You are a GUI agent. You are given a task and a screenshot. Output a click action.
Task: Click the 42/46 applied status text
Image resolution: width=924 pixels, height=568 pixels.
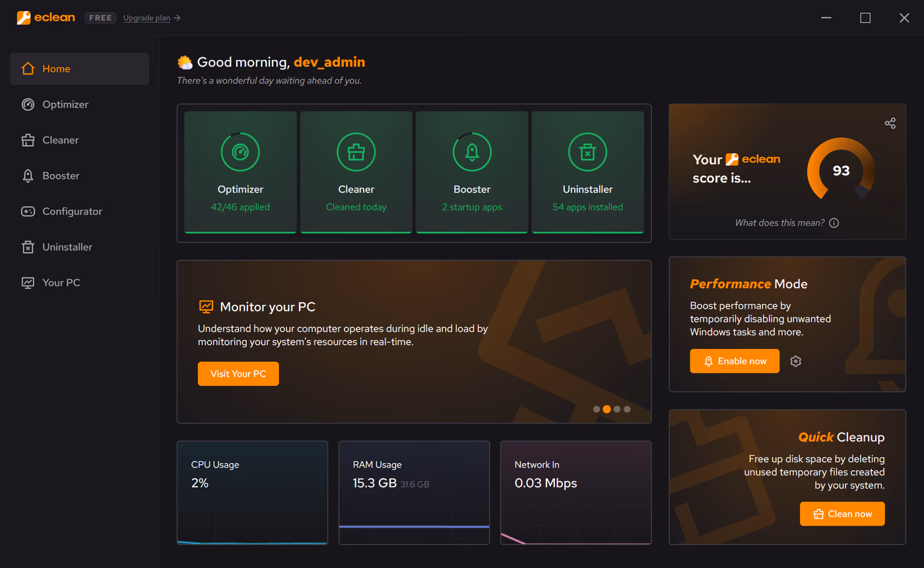click(240, 207)
